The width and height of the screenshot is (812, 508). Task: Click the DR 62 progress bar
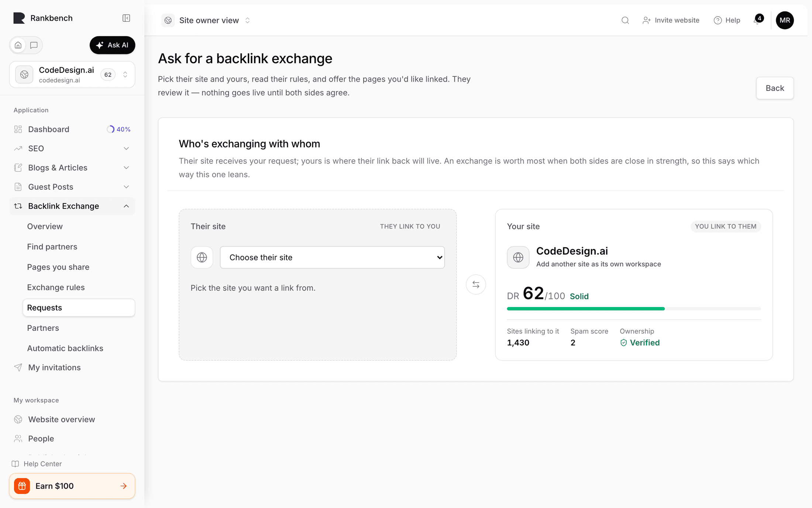coord(634,308)
